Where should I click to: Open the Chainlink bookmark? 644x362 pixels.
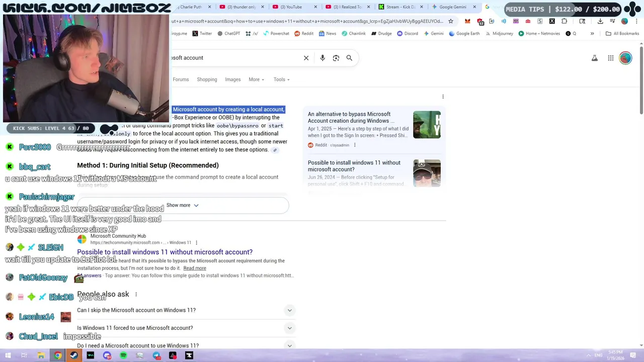353,34
